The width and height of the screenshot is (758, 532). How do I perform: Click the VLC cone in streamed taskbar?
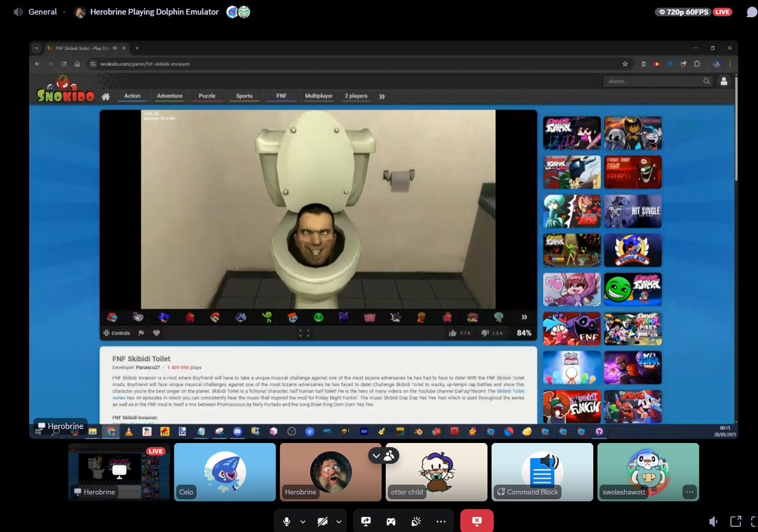[129, 432]
